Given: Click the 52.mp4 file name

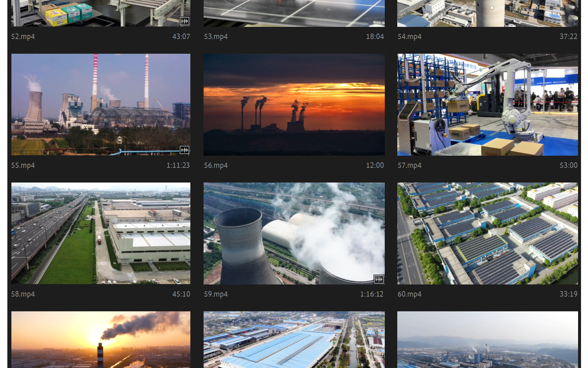Looking at the screenshot, I should [x=23, y=36].
